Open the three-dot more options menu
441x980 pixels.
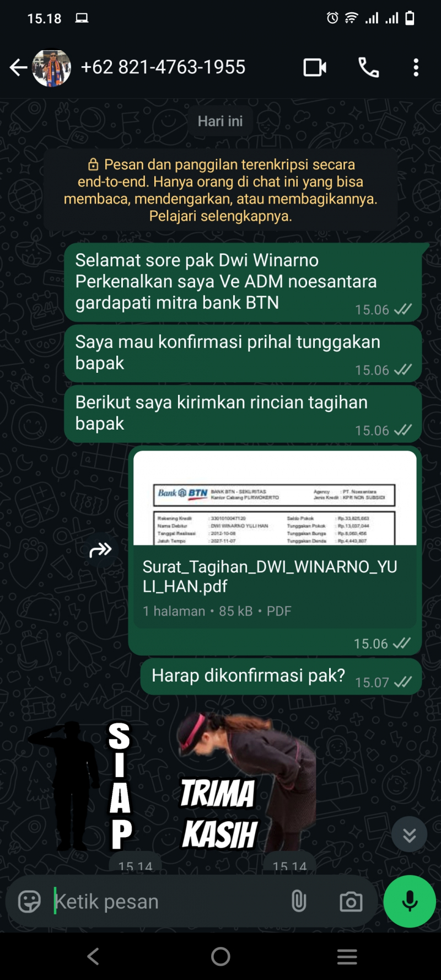[x=416, y=67]
